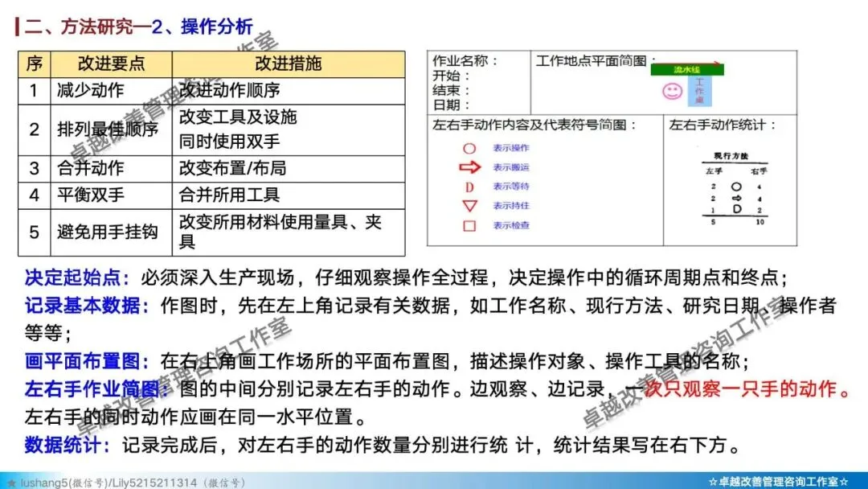Image resolution: width=868 pixels, height=489 pixels.
Task: Click the blue heading 左右手作业简图
Action: click(96, 388)
